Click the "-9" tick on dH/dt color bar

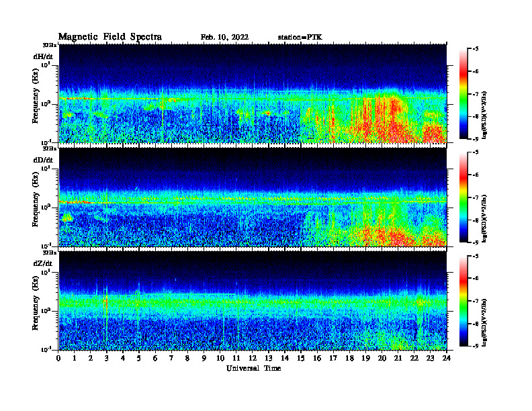click(476, 139)
